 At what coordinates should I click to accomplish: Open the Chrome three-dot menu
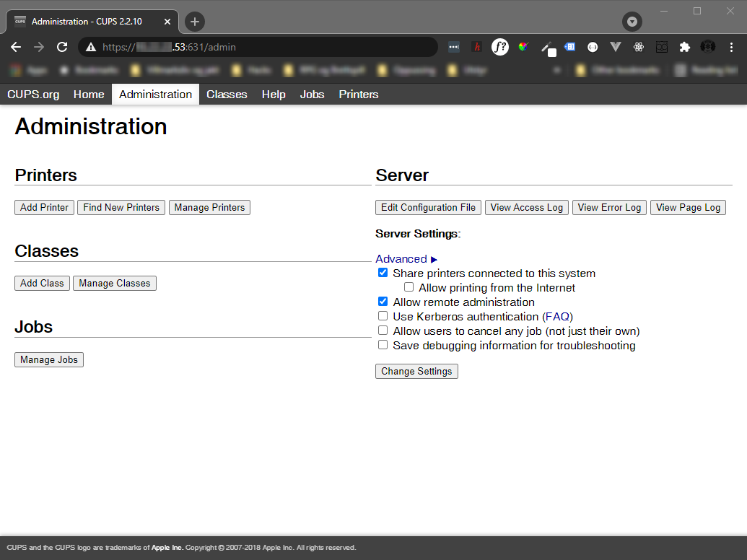[731, 47]
